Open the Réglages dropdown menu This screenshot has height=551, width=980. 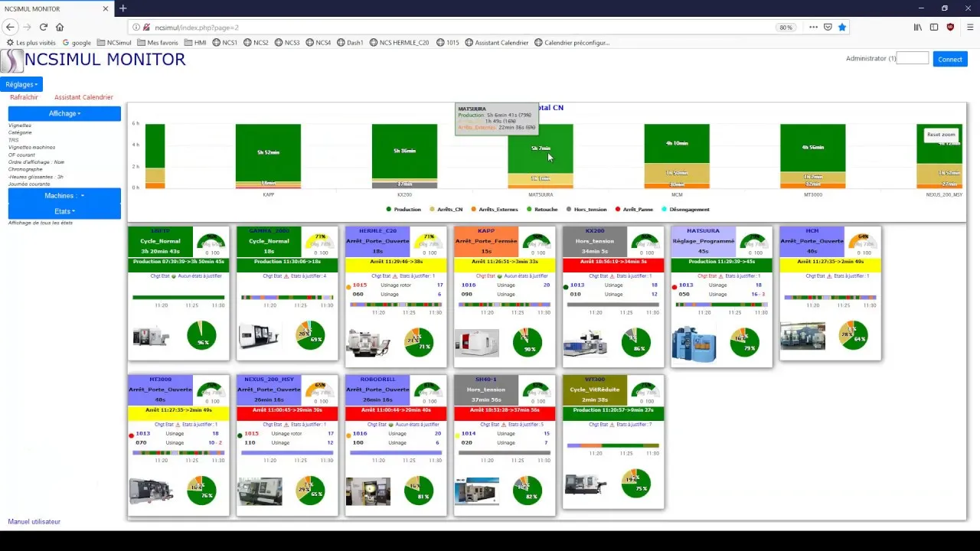tap(22, 84)
